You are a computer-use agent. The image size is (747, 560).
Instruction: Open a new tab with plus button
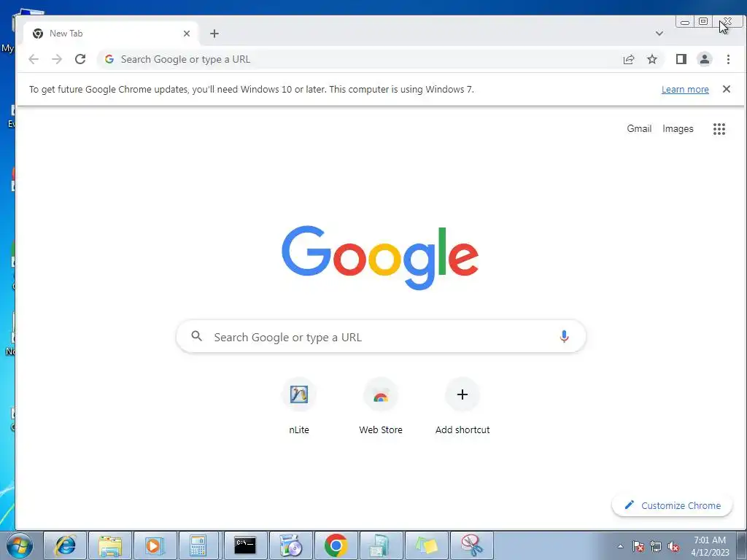(x=214, y=34)
